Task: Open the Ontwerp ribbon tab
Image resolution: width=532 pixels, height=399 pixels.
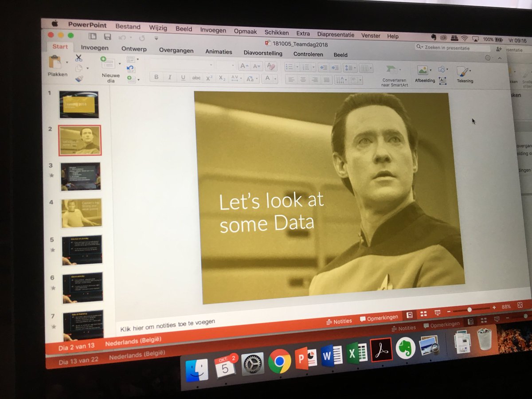Action: 134,49
